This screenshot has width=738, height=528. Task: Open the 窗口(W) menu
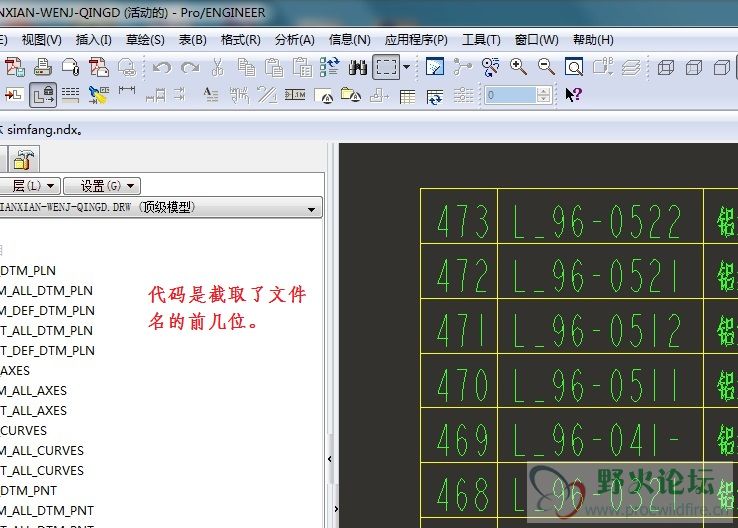537,40
